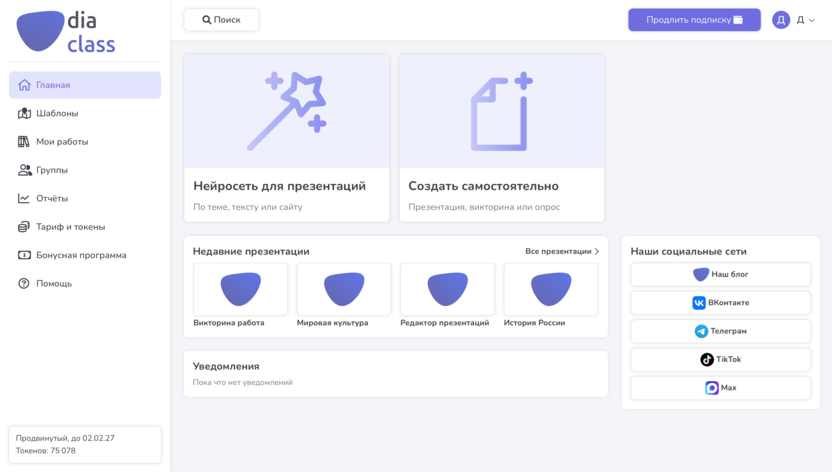Click the Уведомления heading
832x472 pixels.
pyautogui.click(x=226, y=366)
